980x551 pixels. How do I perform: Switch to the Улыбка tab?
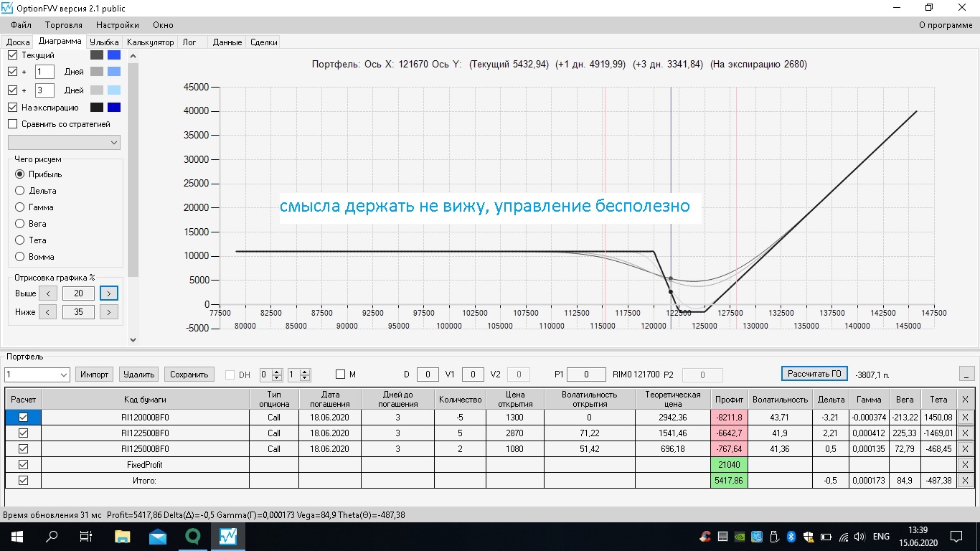click(x=105, y=42)
